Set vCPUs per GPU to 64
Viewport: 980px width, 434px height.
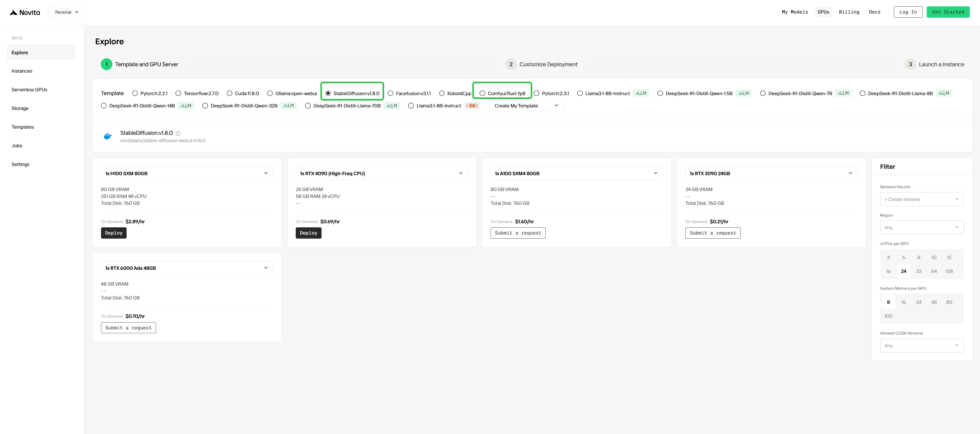click(934, 271)
